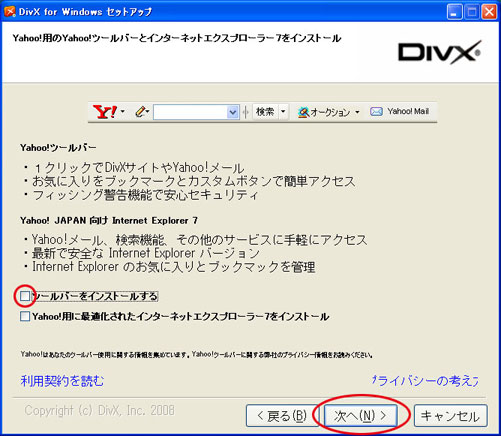Cancel setup with the キャンセル button
This screenshot has width=501, height=436.
[x=450, y=416]
